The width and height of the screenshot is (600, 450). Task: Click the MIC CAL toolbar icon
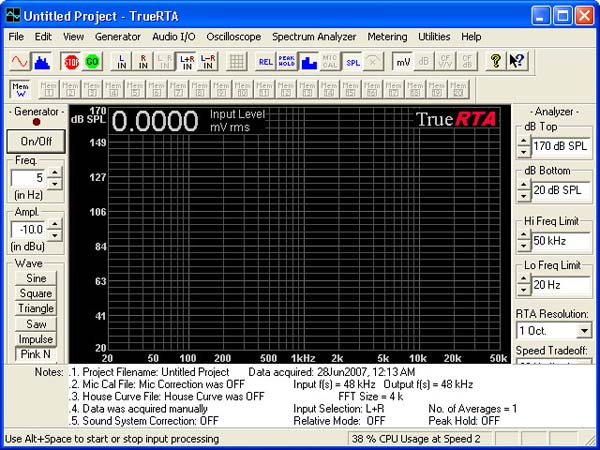[330, 61]
